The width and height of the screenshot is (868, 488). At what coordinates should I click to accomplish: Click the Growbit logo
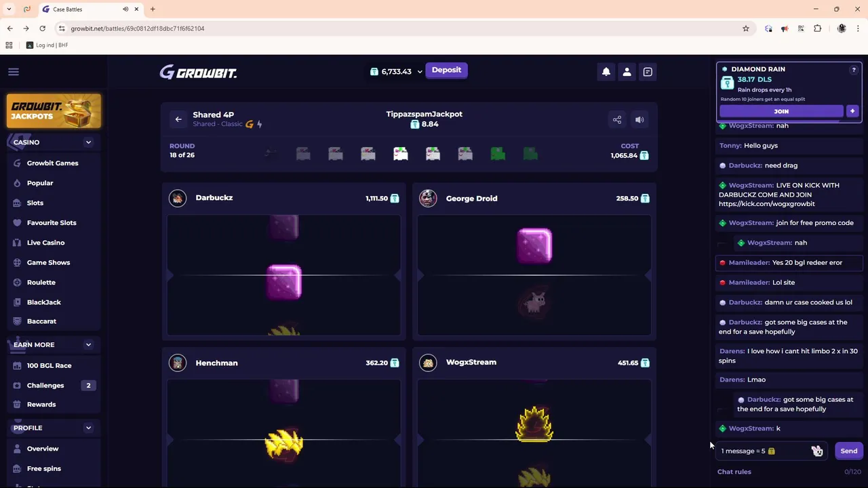coord(198,72)
